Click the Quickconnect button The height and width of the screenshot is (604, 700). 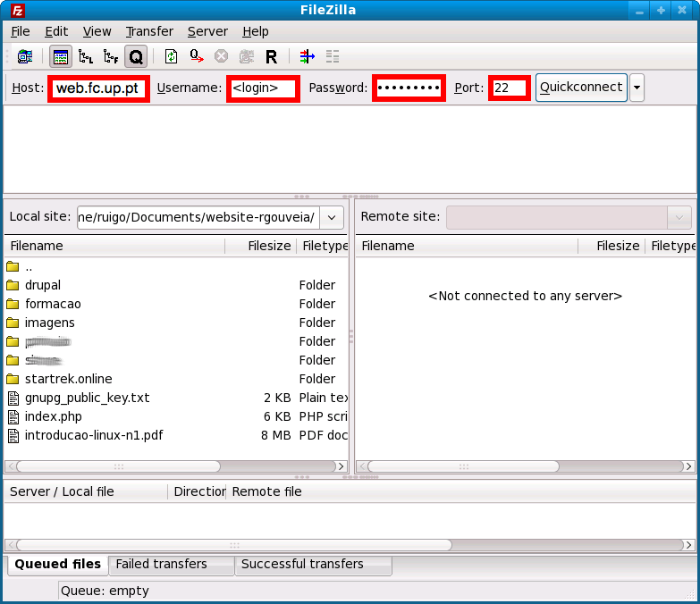(x=581, y=88)
